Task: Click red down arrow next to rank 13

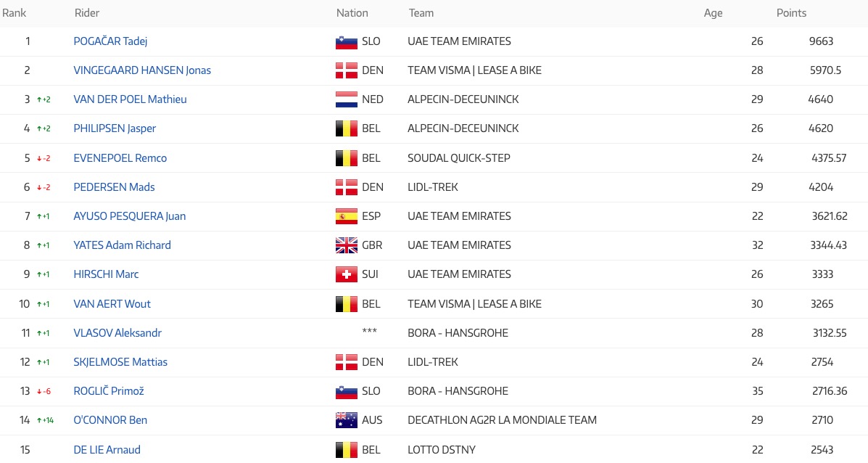Action: click(x=39, y=391)
